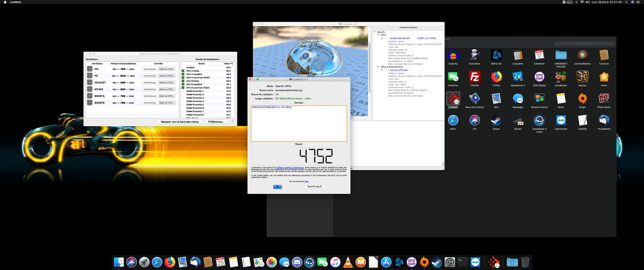Set EXHAUST fan to Automatique

click(x=150, y=83)
